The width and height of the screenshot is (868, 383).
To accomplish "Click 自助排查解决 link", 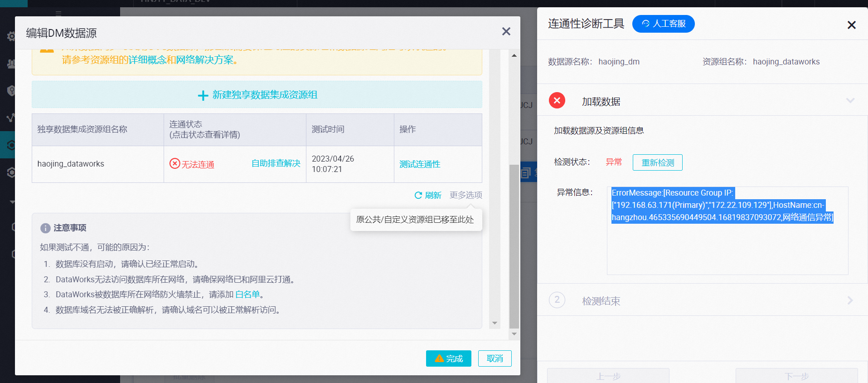I will 276,163.
